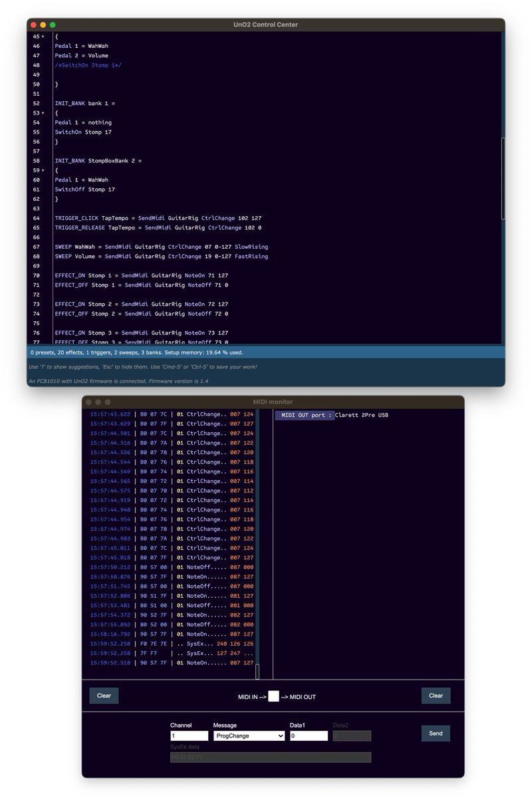Image resolution: width=532 pixels, height=798 pixels.
Task: Click 'INIT_BANK StompBoxBank 2 =' line
Action: pyautogui.click(x=98, y=161)
